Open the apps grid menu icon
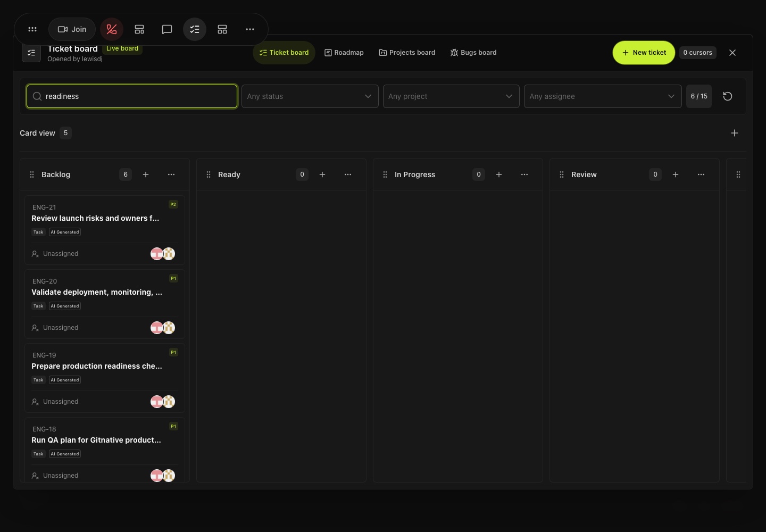766x532 pixels. click(32, 29)
